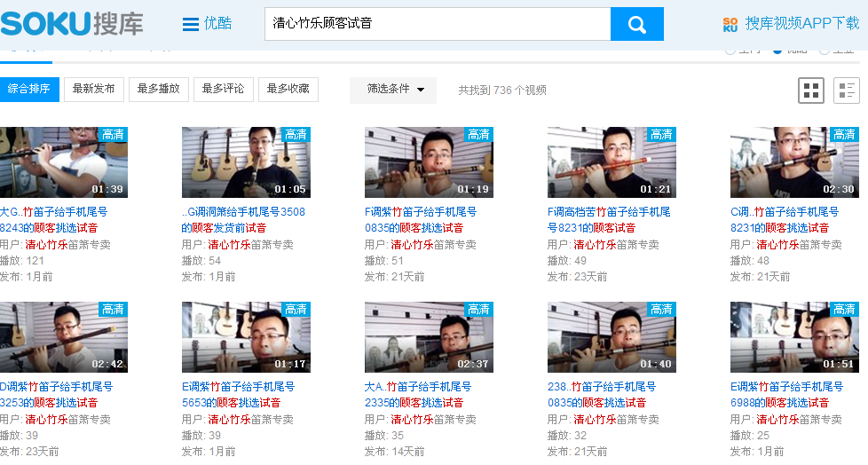Open the 01:05 duration video thumbnail
868x465 pixels.
246,162
